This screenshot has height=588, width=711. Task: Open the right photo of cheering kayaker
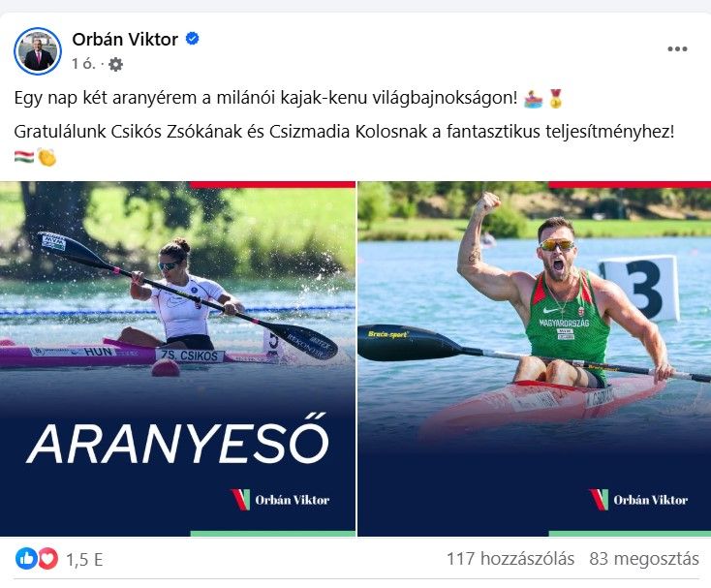[x=534, y=358]
